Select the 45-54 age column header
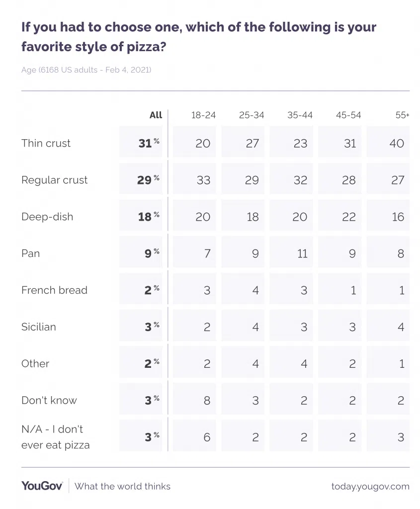The height and width of the screenshot is (509, 420). click(348, 115)
